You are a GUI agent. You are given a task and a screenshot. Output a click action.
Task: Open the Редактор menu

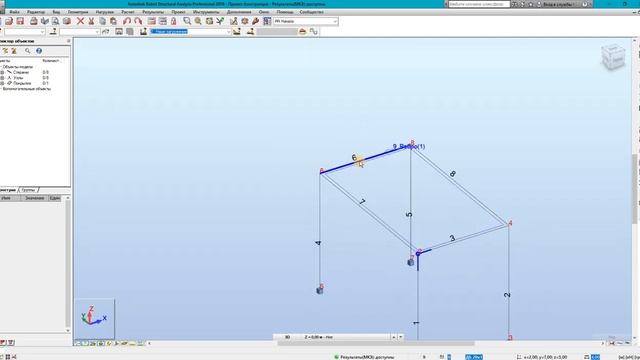36,12
